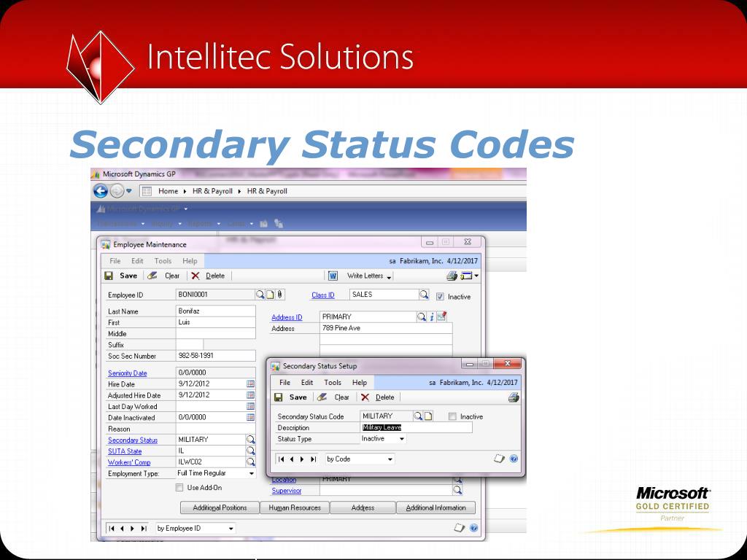
Task: Click the Soc Sec Number field
Action: pos(215,356)
